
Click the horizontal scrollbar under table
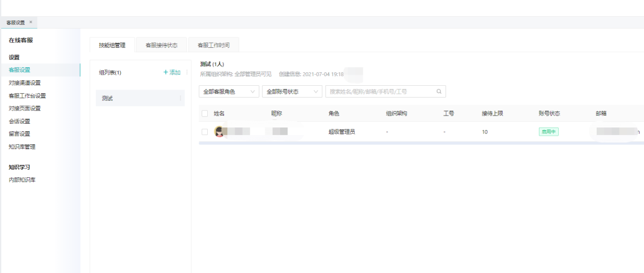coord(421,143)
